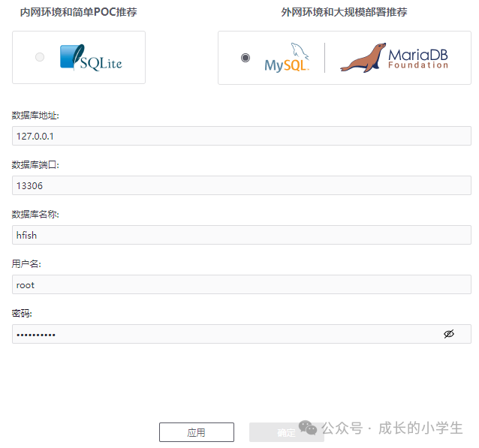
Task: Click the greyed 确定 button
Action: (287, 432)
